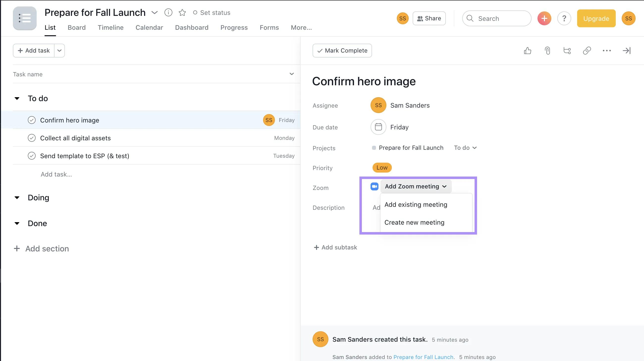Click the paperclip attachment icon
This screenshot has width=644, height=361.
tap(547, 51)
